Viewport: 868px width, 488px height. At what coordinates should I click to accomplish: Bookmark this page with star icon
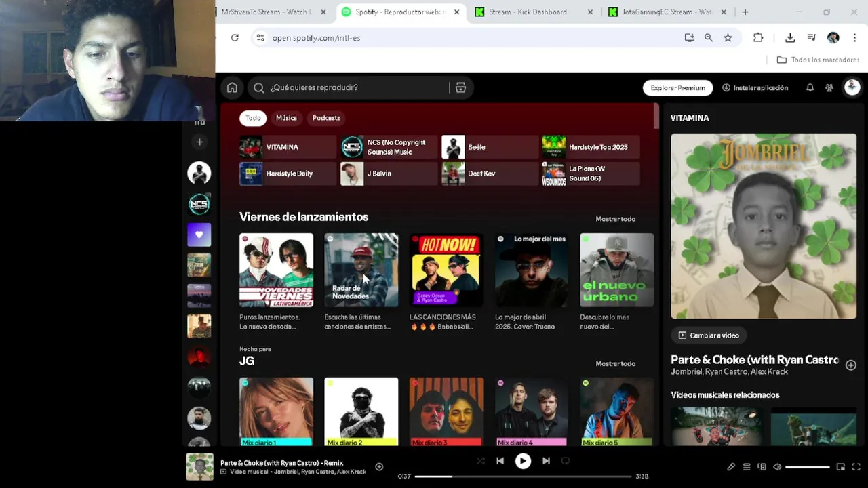pyautogui.click(x=728, y=38)
